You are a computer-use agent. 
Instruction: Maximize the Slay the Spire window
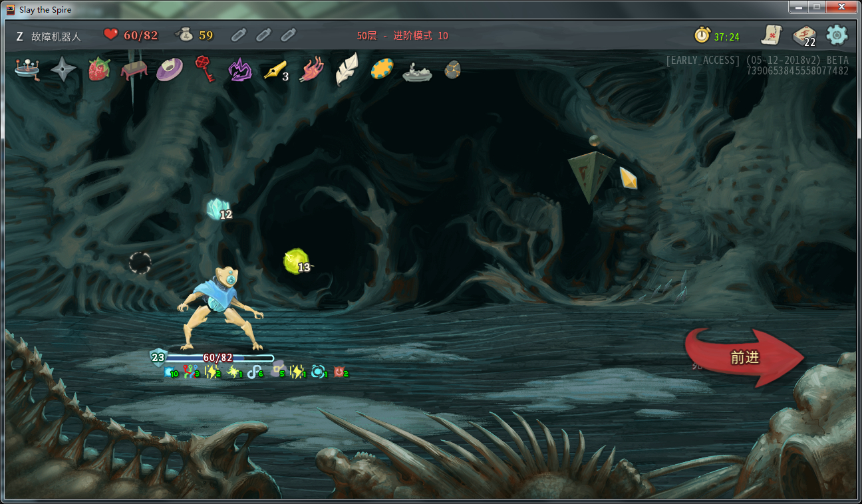pos(816,7)
